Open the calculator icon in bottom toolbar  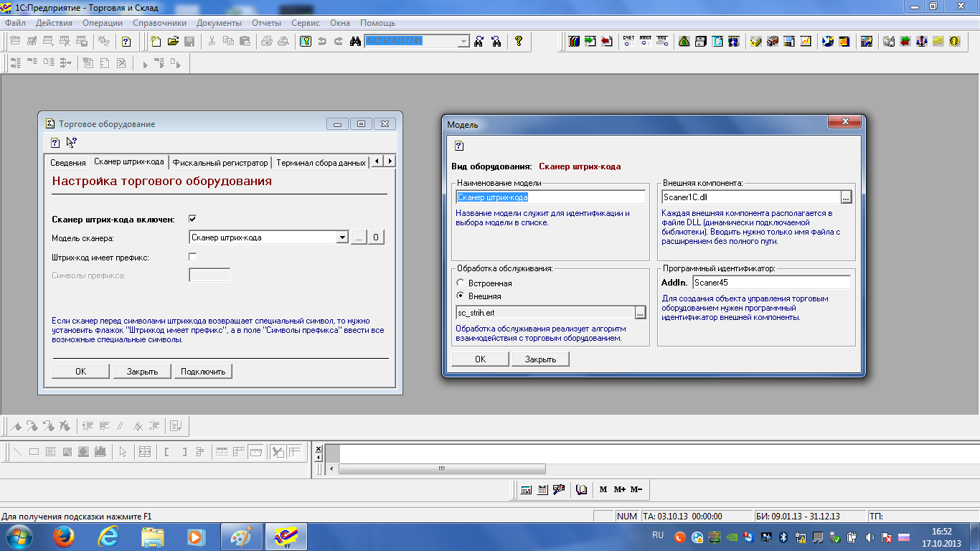pyautogui.click(x=526, y=489)
